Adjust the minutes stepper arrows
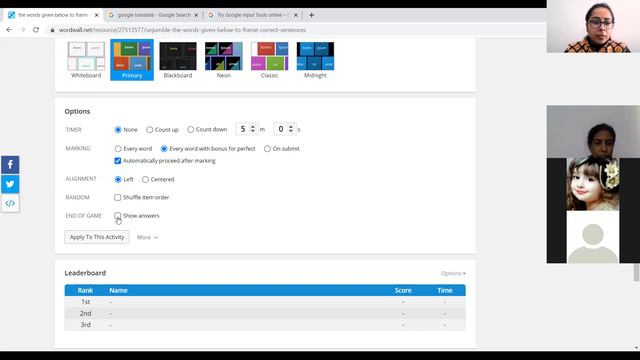The height and width of the screenshot is (360, 640). click(x=253, y=129)
